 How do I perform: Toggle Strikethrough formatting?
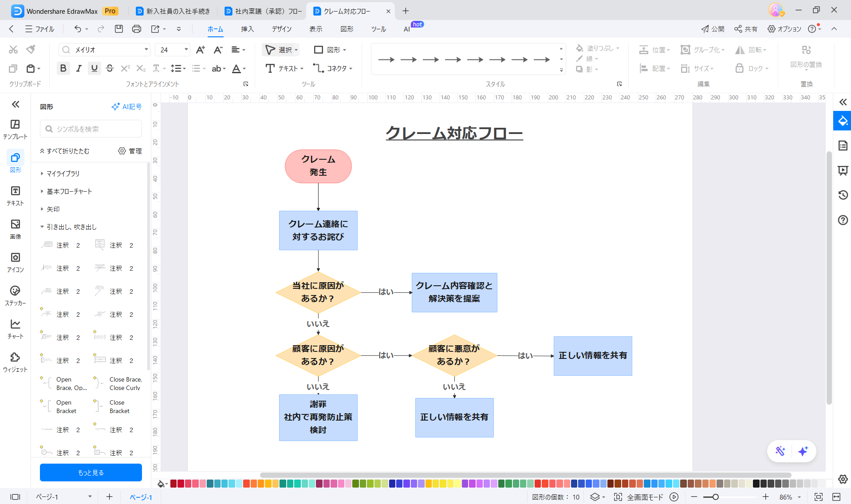point(110,68)
